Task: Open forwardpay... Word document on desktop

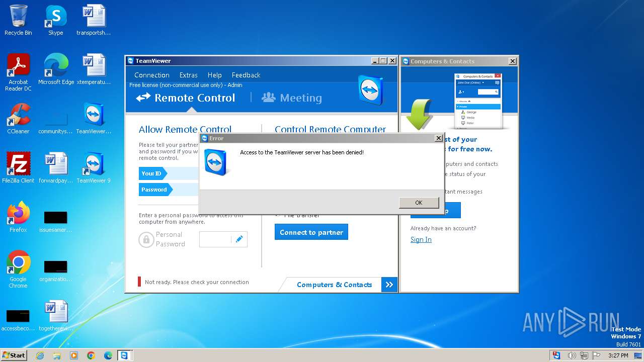Action: tap(56, 168)
